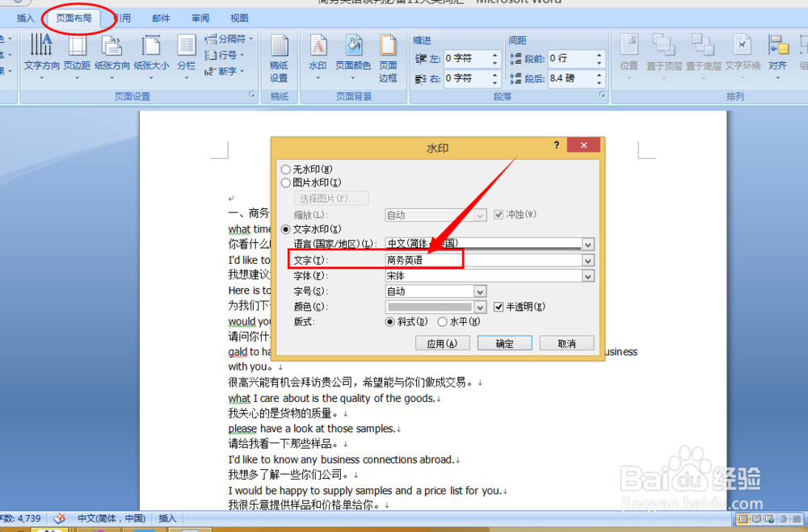Switch to the 审阅 ribbon tab
The height and width of the screenshot is (532, 808).
pyautogui.click(x=200, y=18)
